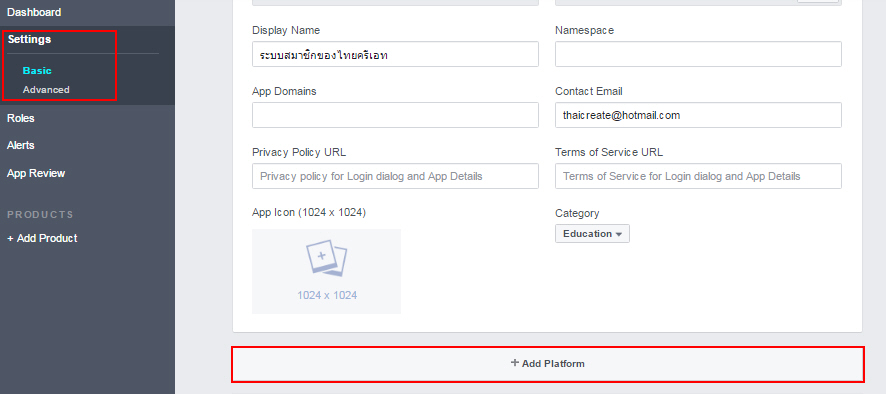Screen dimensions: 886x394
Task: Click the PRODUCTS section heading
Action: coord(41,215)
